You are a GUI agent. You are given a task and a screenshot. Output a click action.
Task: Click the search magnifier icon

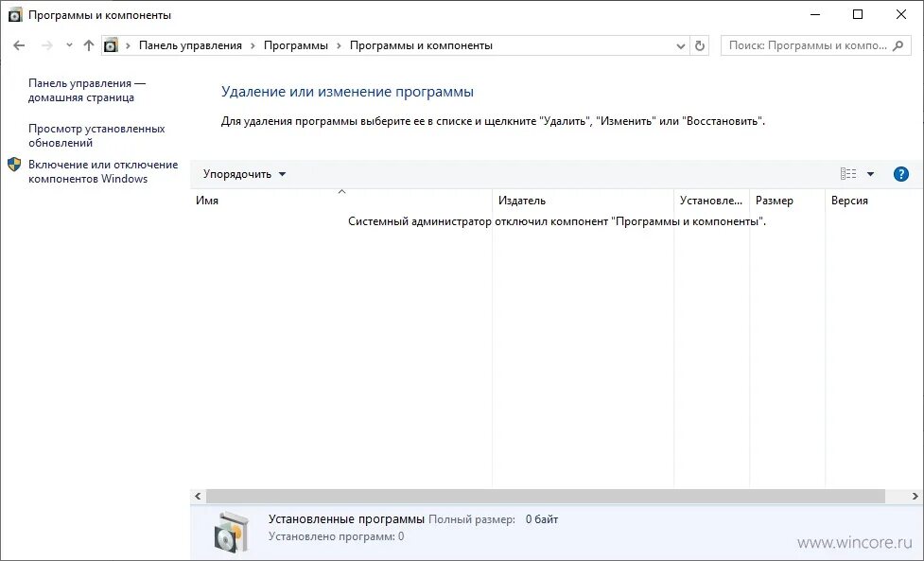[x=898, y=45]
